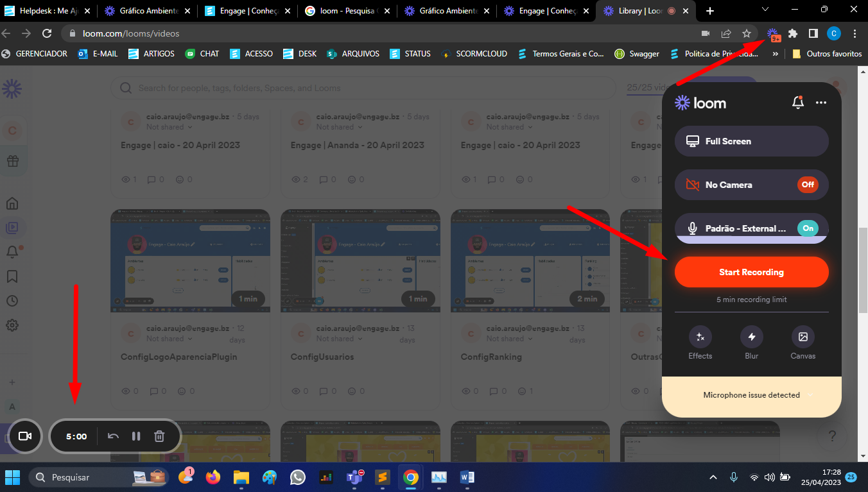Open Chrome side panel icon
Screen dimensions: 868x492
click(x=813, y=33)
